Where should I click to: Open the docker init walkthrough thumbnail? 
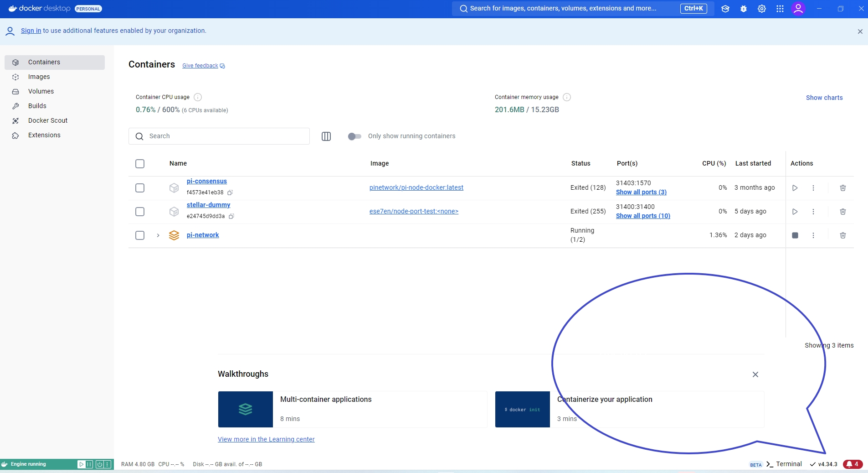tap(523, 409)
